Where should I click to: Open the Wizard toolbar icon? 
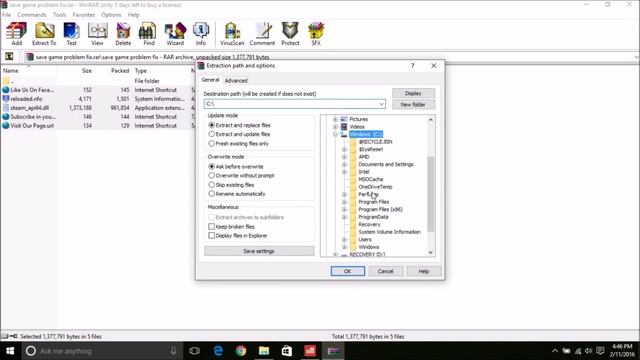pyautogui.click(x=175, y=33)
